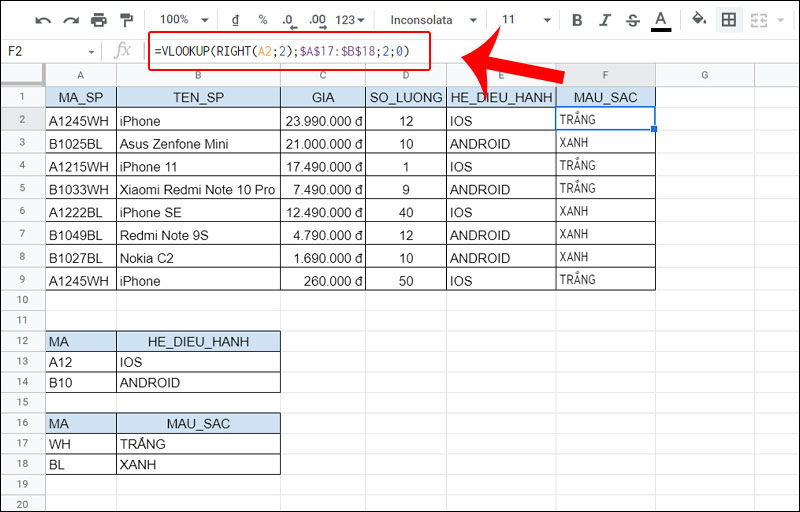800x512 pixels.
Task: Select the column F header
Action: pos(605,75)
